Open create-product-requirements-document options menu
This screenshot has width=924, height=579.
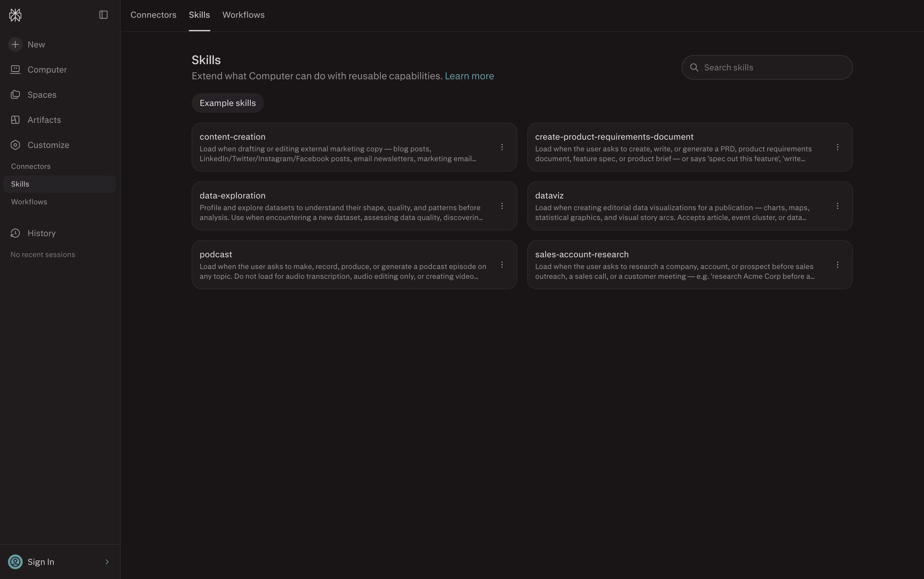coord(838,147)
